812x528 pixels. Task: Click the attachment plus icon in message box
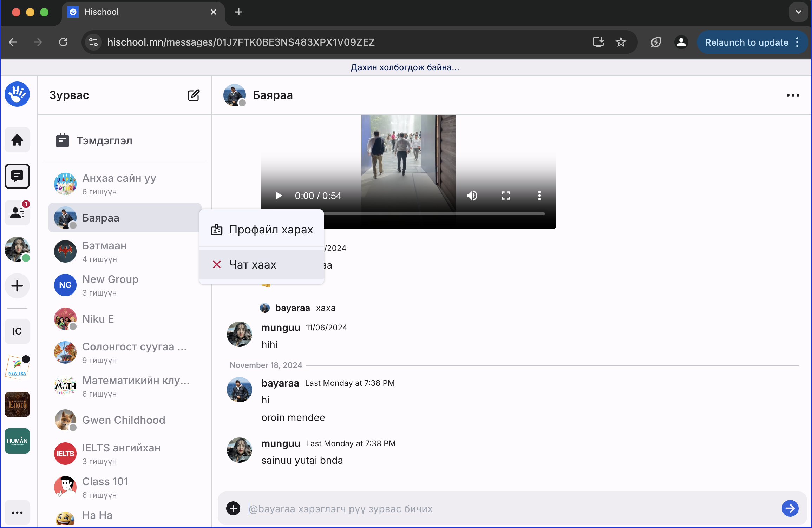tap(233, 508)
